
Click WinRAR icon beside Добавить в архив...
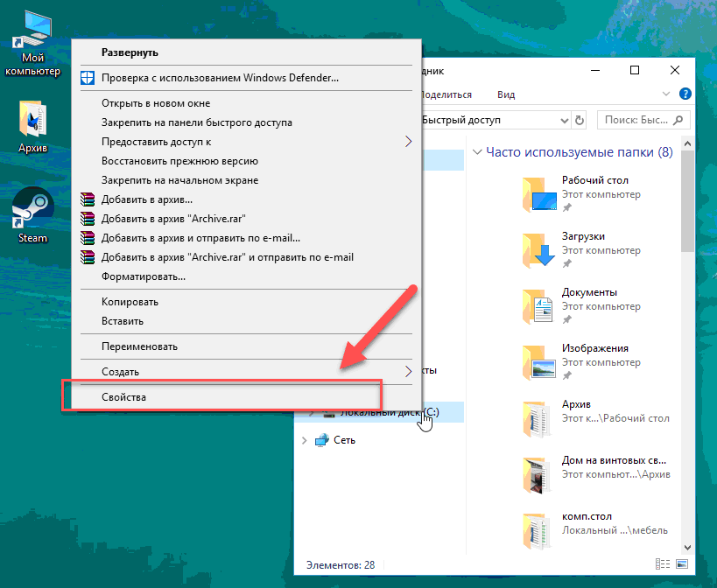pyautogui.click(x=88, y=199)
